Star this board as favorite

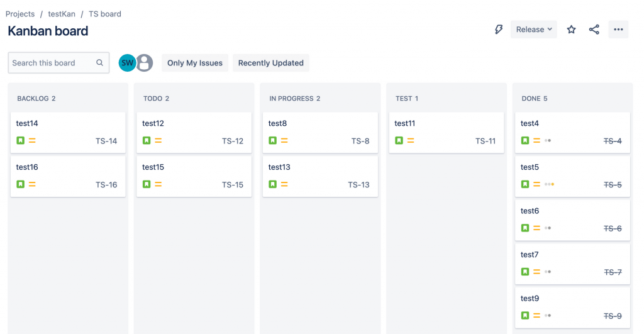[x=571, y=30]
